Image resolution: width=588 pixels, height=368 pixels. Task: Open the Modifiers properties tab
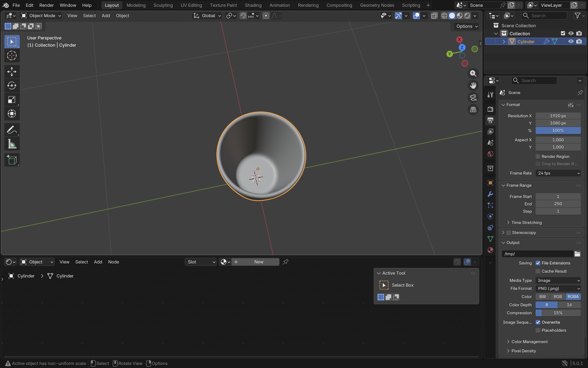coord(490,194)
